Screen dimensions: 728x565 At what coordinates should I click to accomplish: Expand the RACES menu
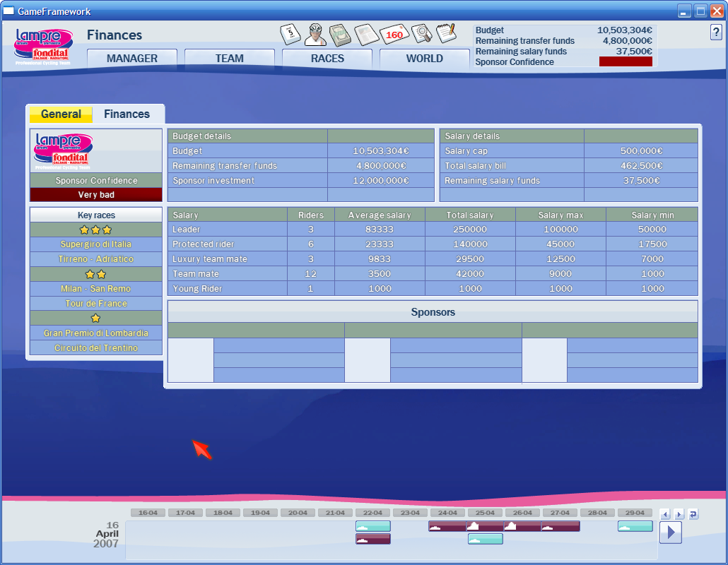click(x=327, y=59)
